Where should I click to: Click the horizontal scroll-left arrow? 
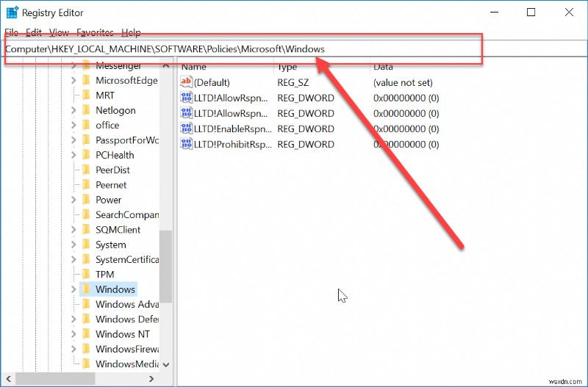point(9,379)
